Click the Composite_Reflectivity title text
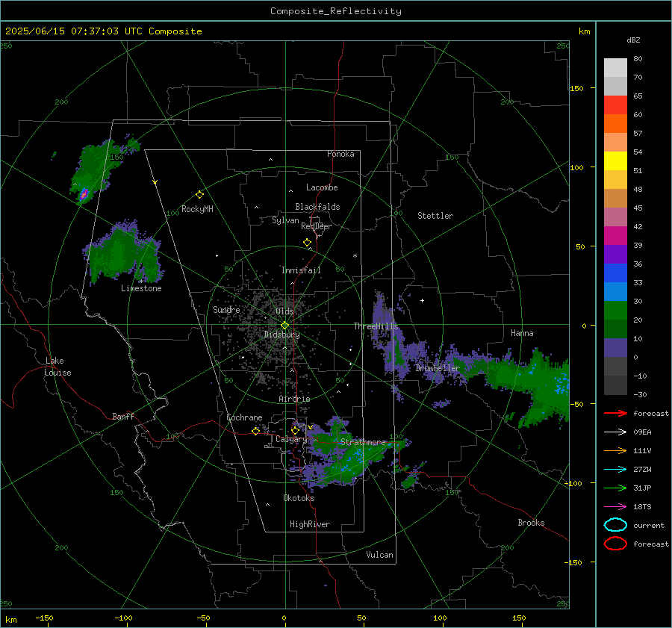This screenshot has width=672, height=628. 336,11
